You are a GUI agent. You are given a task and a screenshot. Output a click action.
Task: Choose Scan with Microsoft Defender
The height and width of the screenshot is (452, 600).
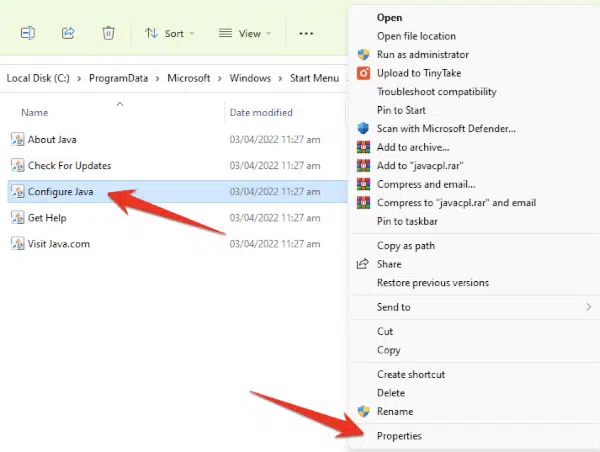click(x=446, y=129)
